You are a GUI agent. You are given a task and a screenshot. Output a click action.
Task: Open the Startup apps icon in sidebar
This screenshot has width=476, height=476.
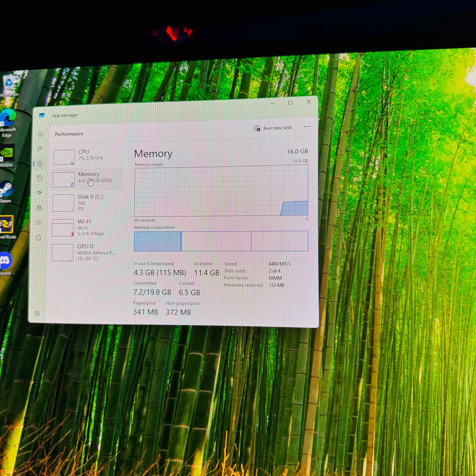[40, 193]
